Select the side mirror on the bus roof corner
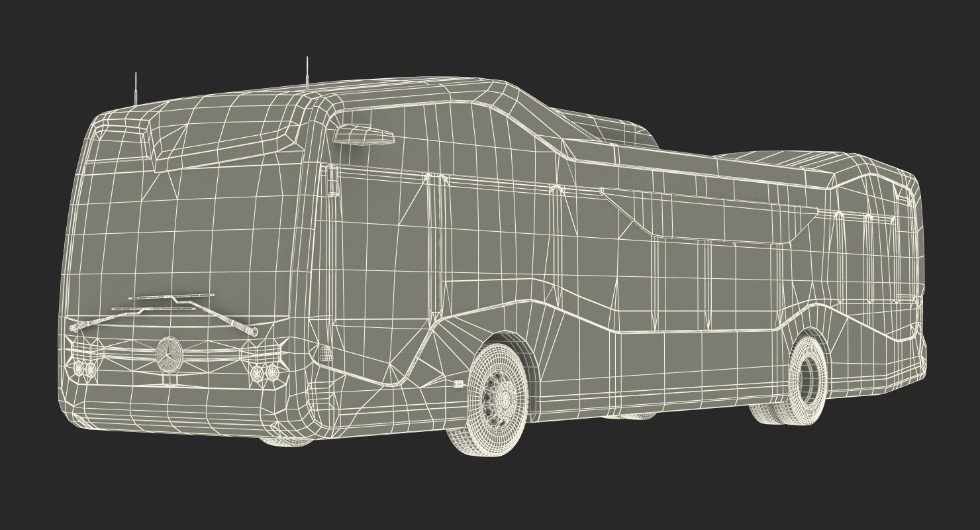The width and height of the screenshot is (980, 530). click(364, 134)
